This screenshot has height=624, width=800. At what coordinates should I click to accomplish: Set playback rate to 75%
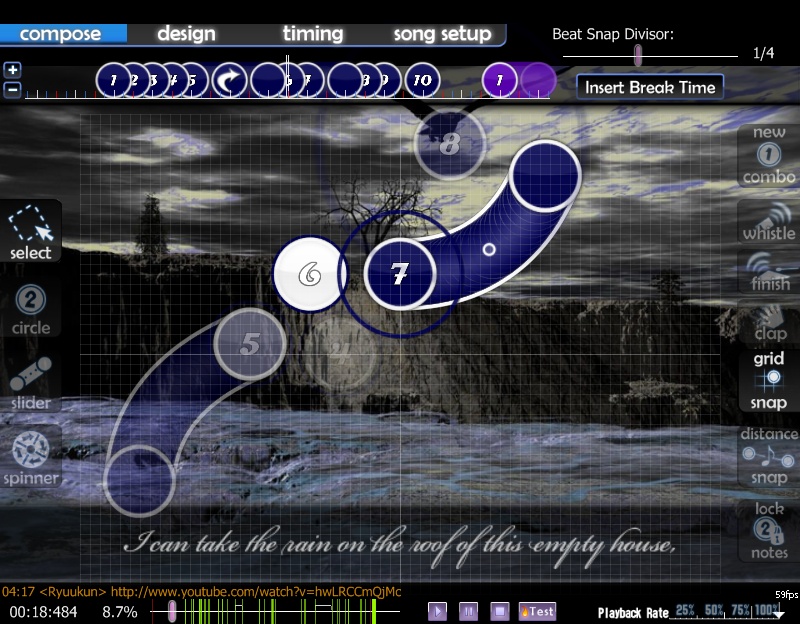click(740, 610)
